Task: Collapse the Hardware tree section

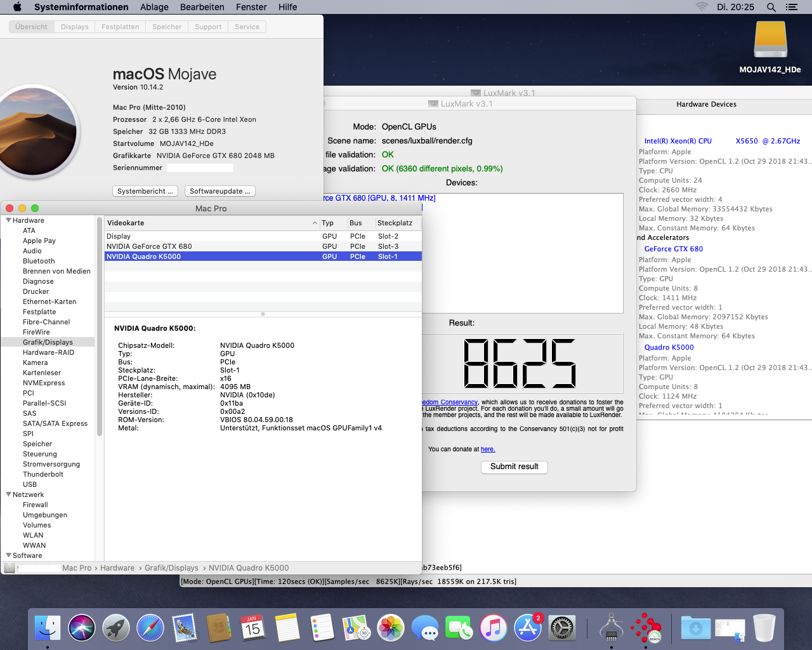Action: [x=9, y=220]
